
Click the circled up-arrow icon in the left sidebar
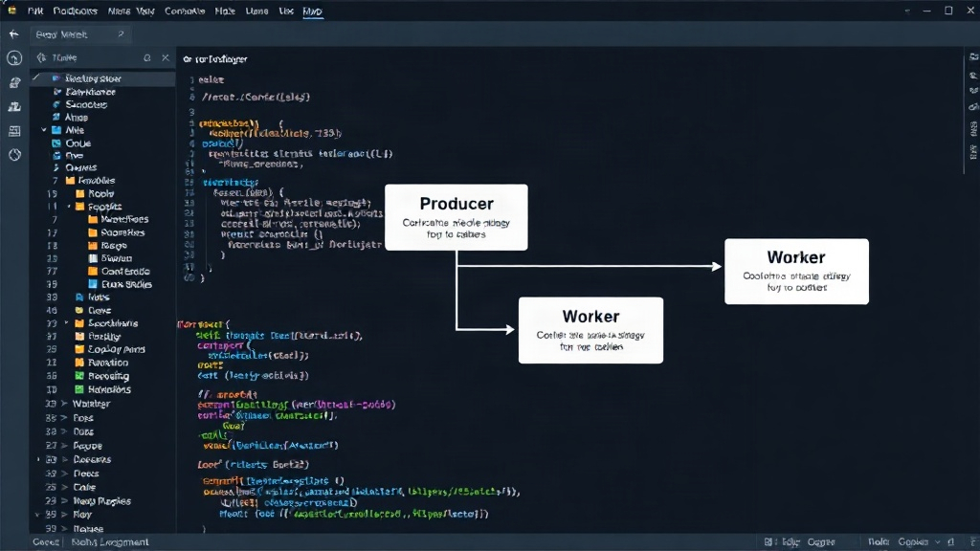tap(14, 58)
